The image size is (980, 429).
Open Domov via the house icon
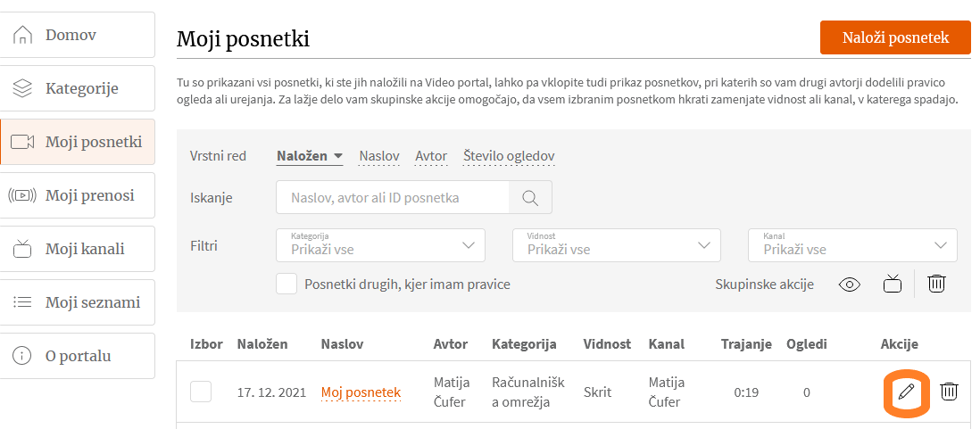point(22,35)
